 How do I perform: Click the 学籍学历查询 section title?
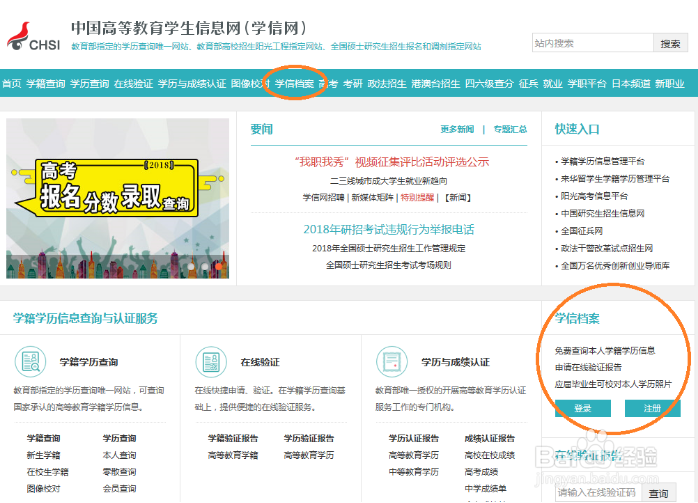89,362
